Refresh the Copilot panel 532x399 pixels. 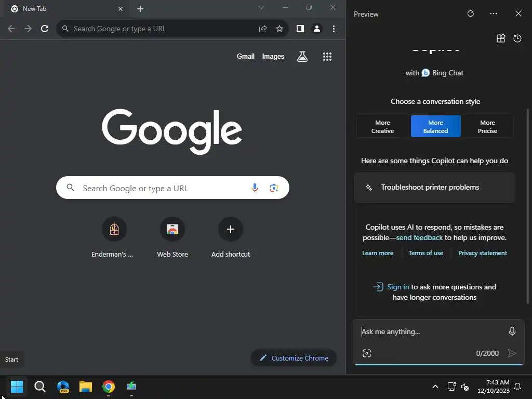click(x=471, y=14)
